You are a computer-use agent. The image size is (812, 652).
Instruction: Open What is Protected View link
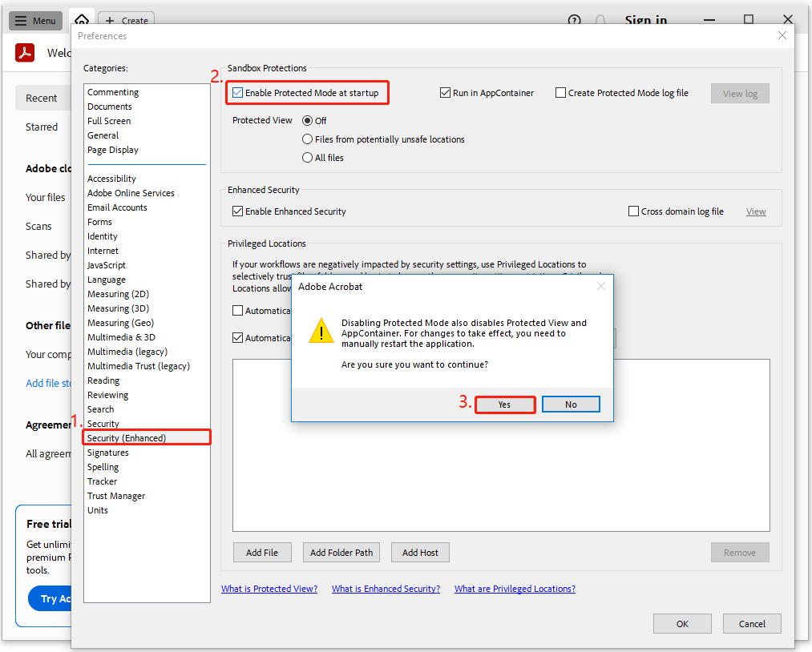pyautogui.click(x=269, y=589)
